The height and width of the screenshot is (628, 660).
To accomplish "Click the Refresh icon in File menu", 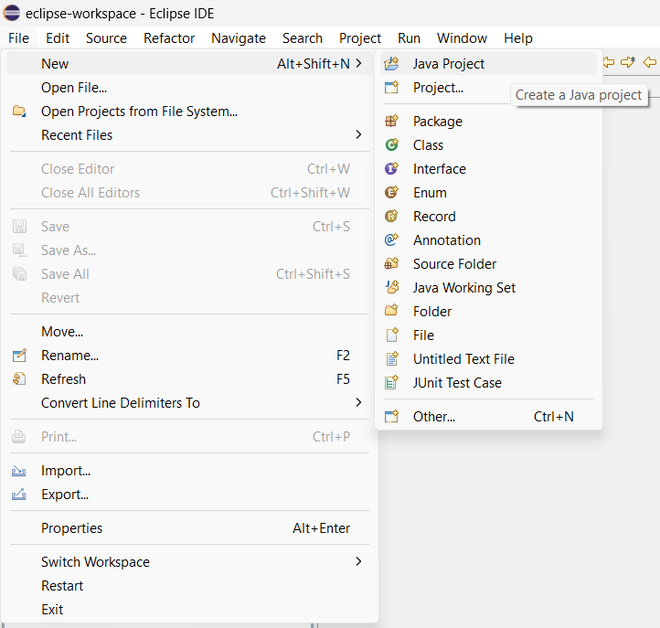I will point(19,379).
